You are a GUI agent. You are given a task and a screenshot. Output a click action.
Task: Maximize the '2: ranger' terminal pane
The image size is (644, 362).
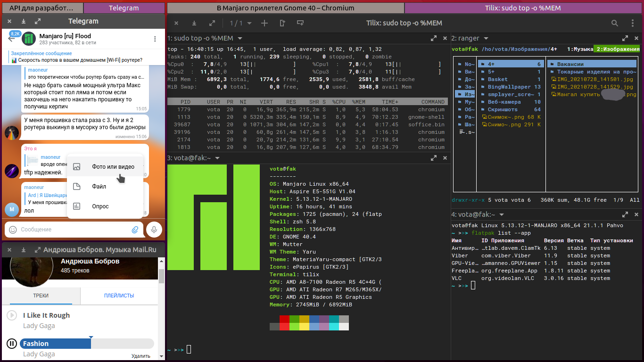tap(626, 39)
